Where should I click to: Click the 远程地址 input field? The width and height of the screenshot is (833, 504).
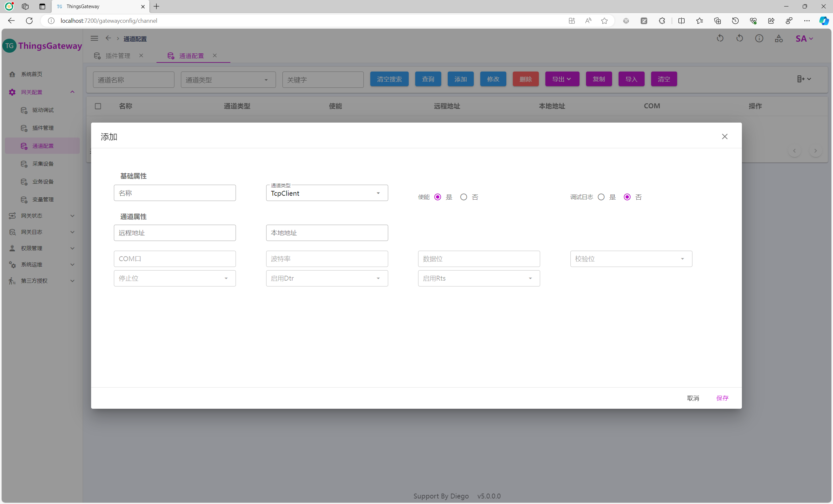(174, 233)
